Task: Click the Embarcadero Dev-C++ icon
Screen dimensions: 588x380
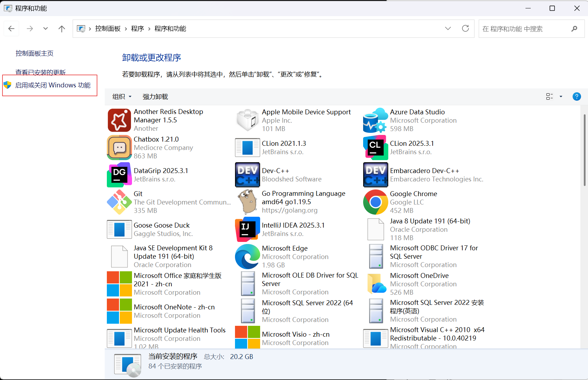Action: (x=376, y=175)
